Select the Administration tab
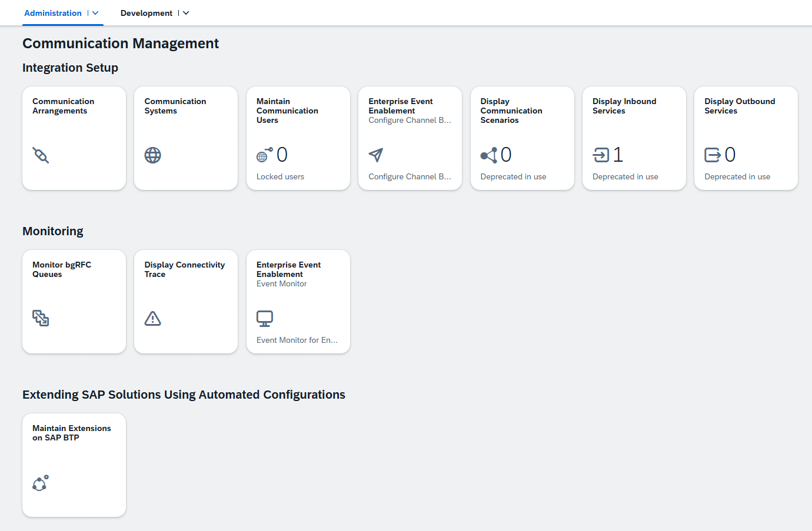 tap(53, 13)
